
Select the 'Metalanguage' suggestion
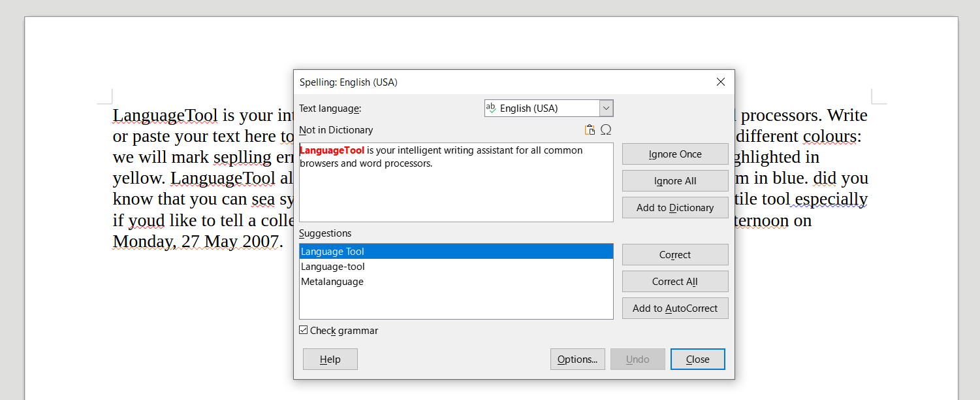456,282
